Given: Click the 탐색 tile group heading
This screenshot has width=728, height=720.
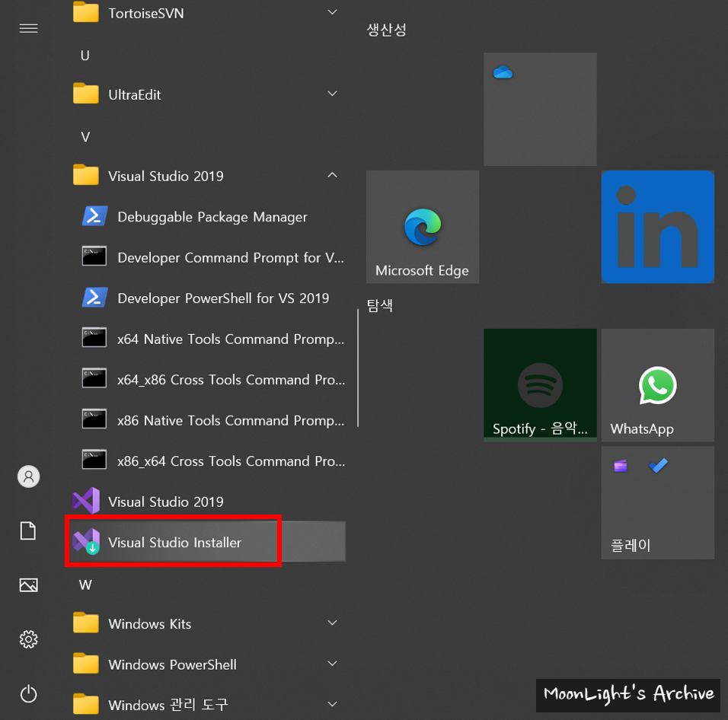Looking at the screenshot, I should click(380, 305).
